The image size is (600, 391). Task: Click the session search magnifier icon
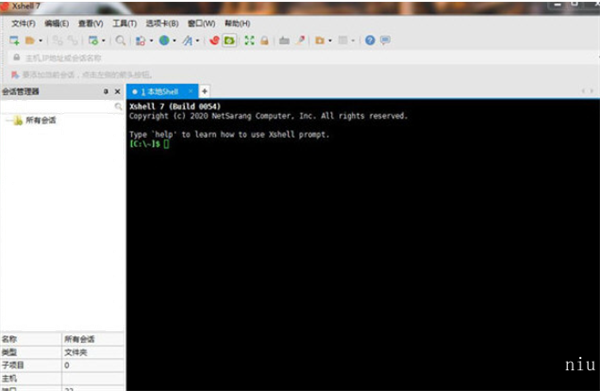click(119, 106)
